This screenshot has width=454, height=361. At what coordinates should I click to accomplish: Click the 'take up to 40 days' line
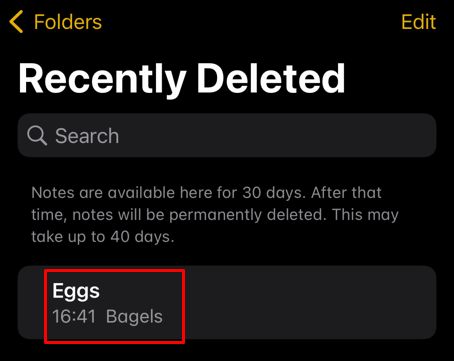[x=103, y=237]
